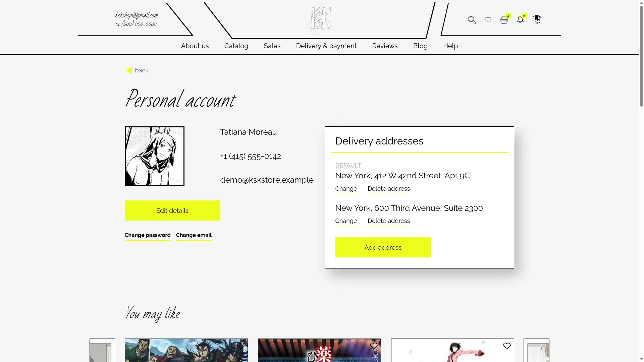The width and height of the screenshot is (644, 362).
Task: Click the You may like heading
Action: (x=153, y=314)
